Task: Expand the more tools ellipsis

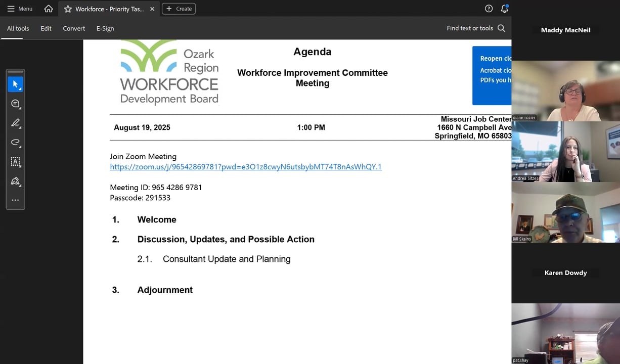Action: (x=16, y=199)
